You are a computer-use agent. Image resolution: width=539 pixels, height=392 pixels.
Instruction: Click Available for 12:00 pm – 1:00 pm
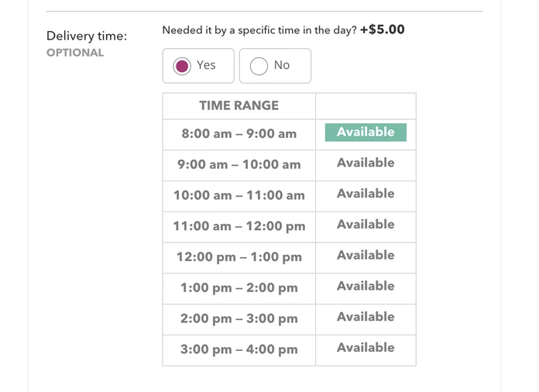click(x=366, y=256)
